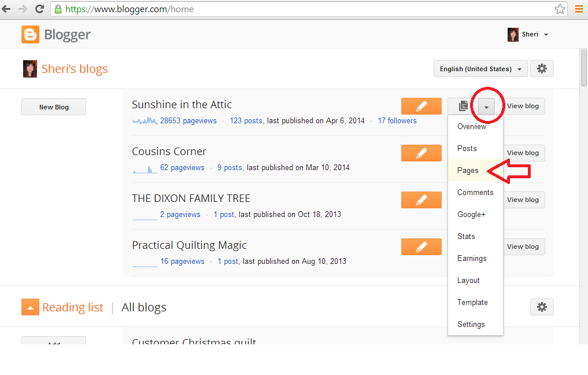The height and width of the screenshot is (375, 588).
Task: Close the blog options dropdown via its arrow button
Action: (486, 106)
